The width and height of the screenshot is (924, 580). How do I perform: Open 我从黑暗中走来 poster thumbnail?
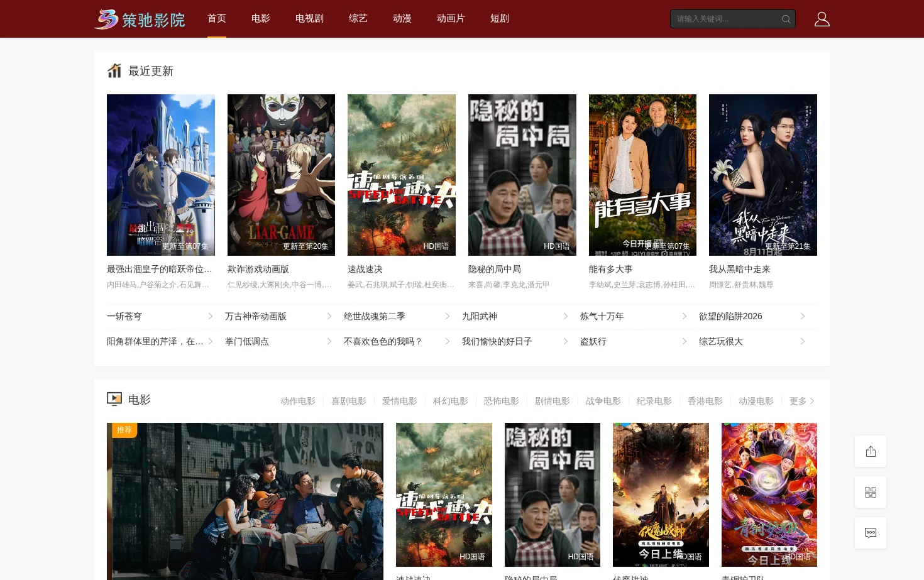[763, 175]
